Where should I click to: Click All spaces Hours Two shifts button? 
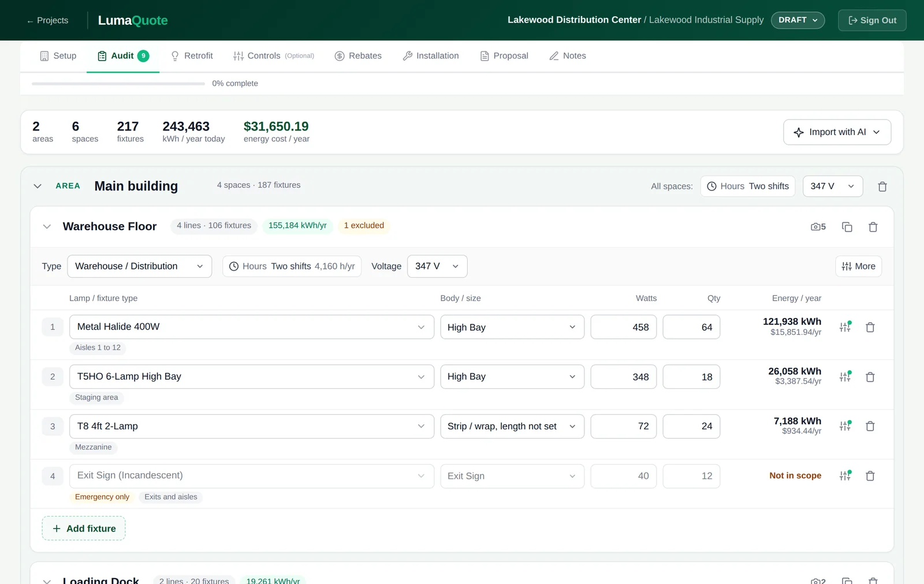pos(748,186)
